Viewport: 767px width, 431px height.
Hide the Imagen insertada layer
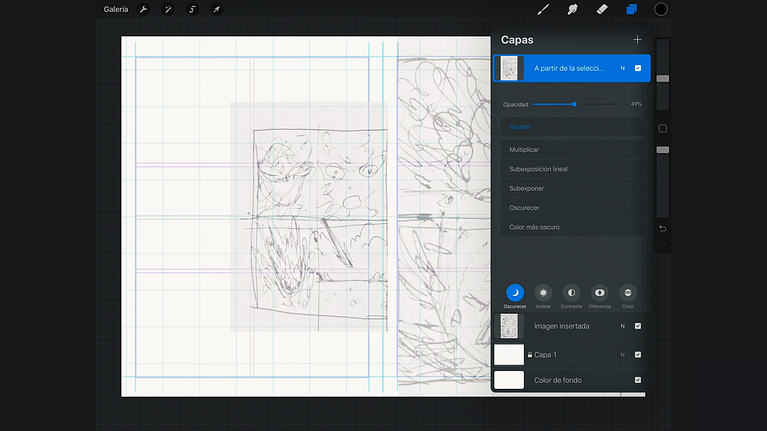(638, 326)
